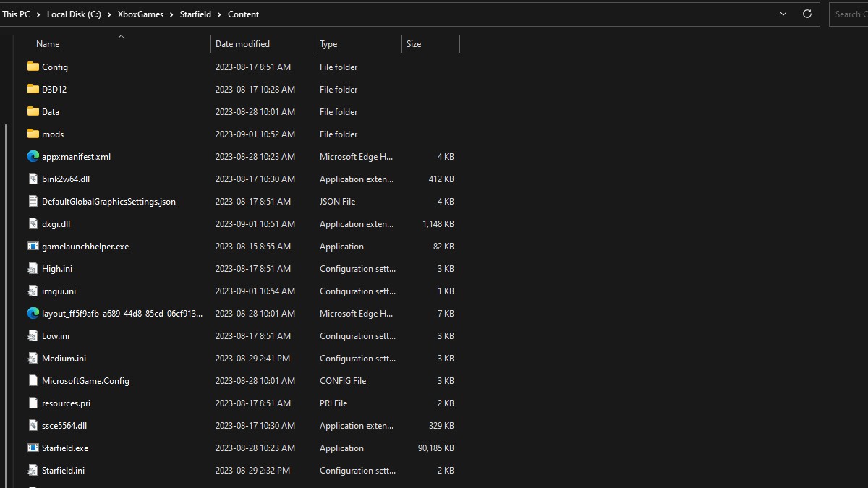Click the DefaultGlobalGraphicsSettings.json file icon
The height and width of the screenshot is (488, 868).
(x=33, y=202)
